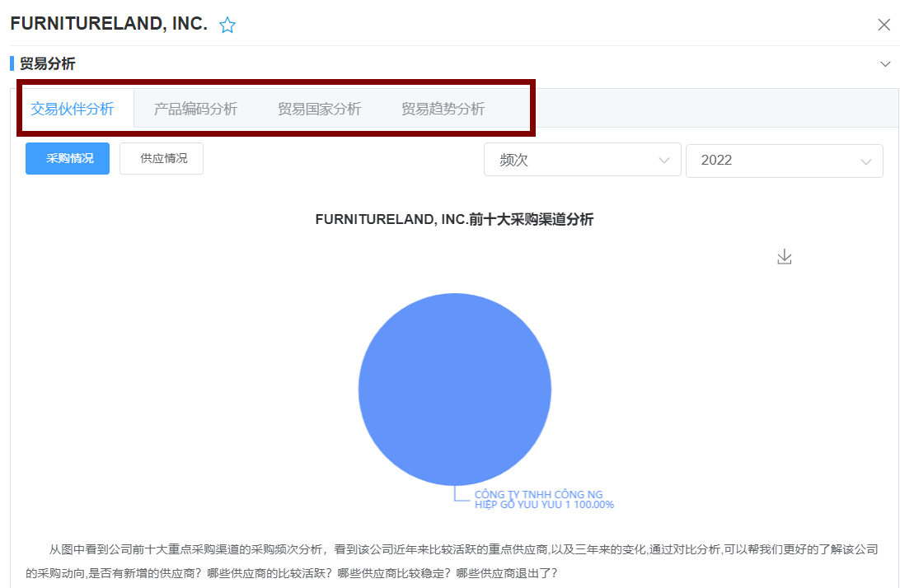Open the 产品编码分析 tab
The image size is (900, 588).
point(195,109)
